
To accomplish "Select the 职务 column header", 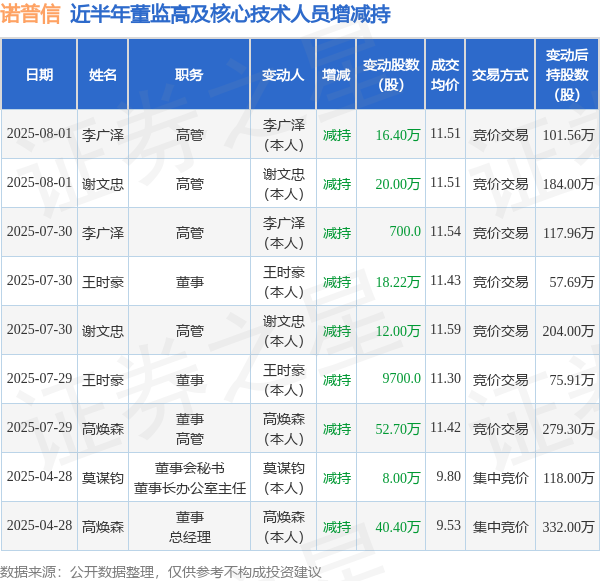I will pos(189,75).
